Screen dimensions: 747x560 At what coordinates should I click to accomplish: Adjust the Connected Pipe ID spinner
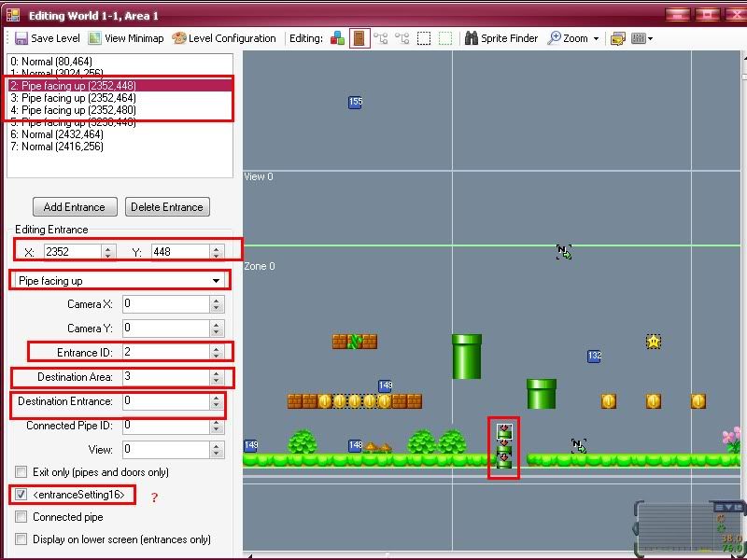point(217,426)
